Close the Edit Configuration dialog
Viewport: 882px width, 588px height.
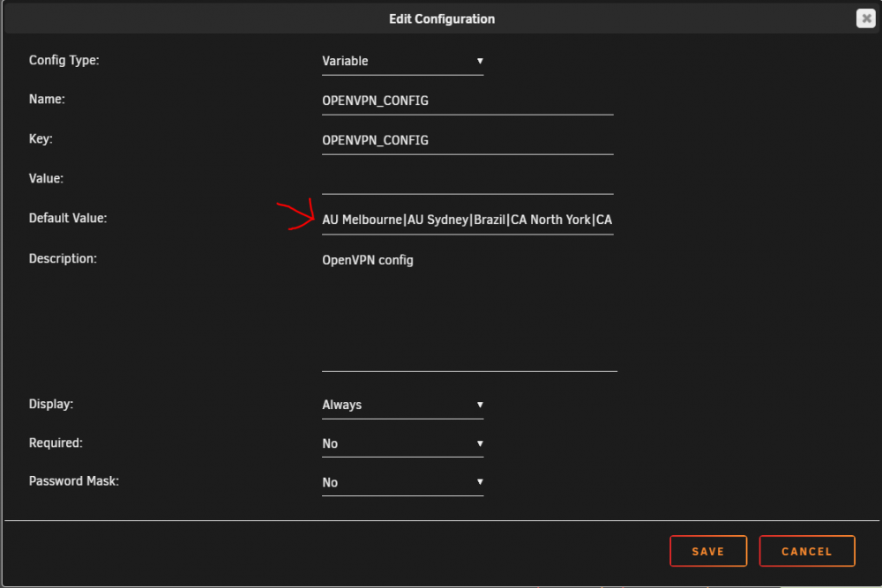(x=866, y=19)
